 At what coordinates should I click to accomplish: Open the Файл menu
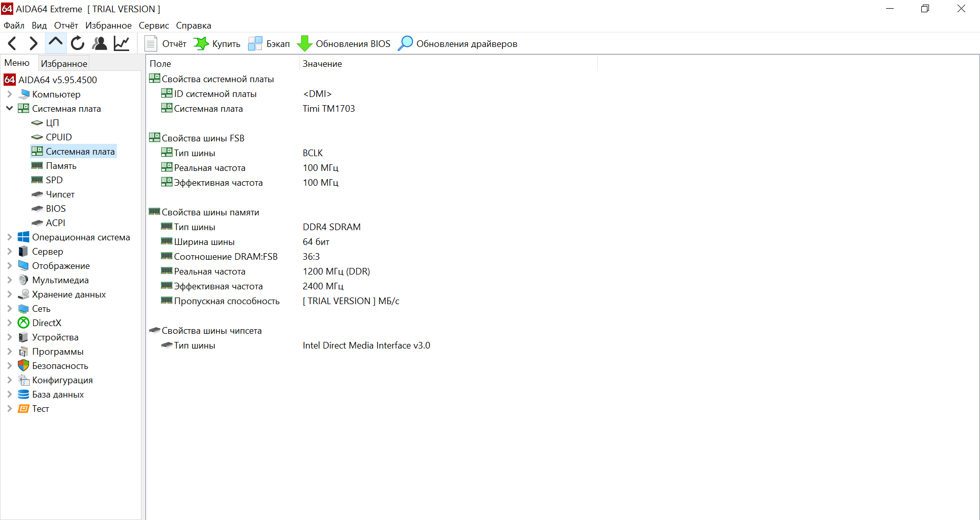click(14, 26)
